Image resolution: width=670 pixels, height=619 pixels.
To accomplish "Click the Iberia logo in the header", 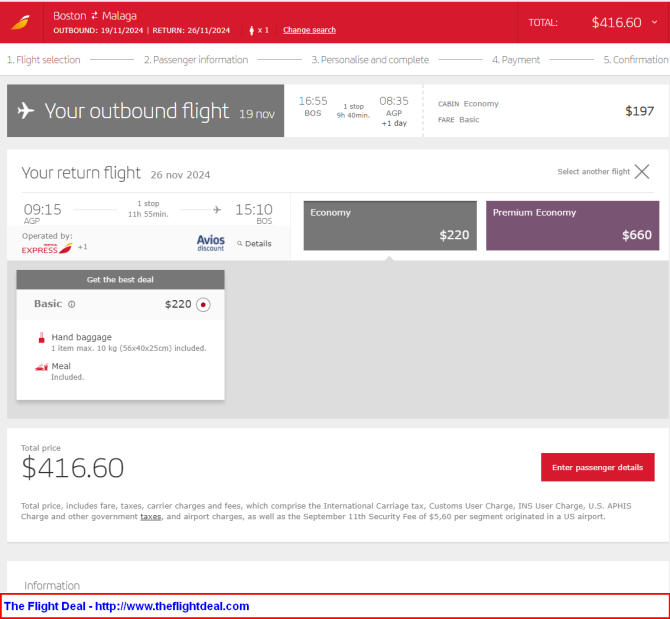I will pos(21,22).
